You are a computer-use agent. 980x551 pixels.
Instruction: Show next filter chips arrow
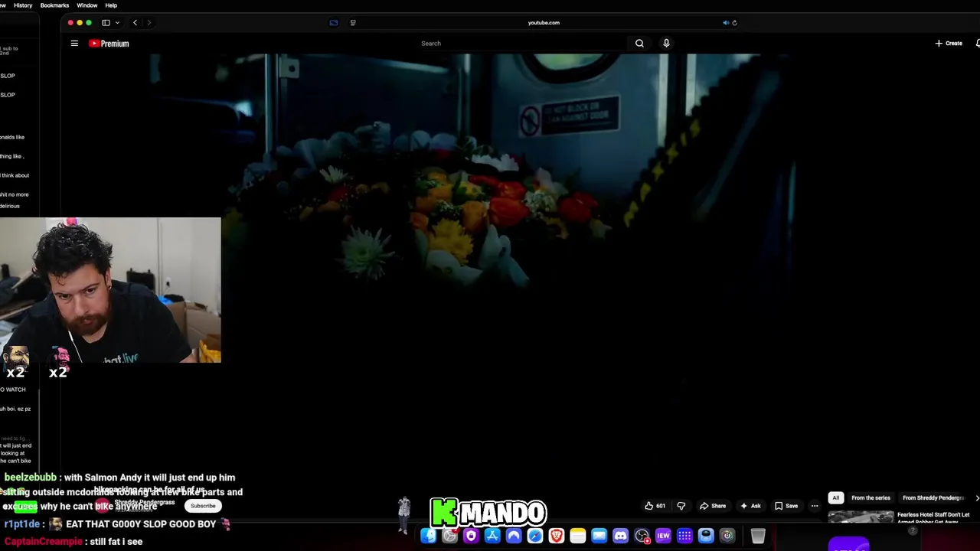(x=976, y=498)
